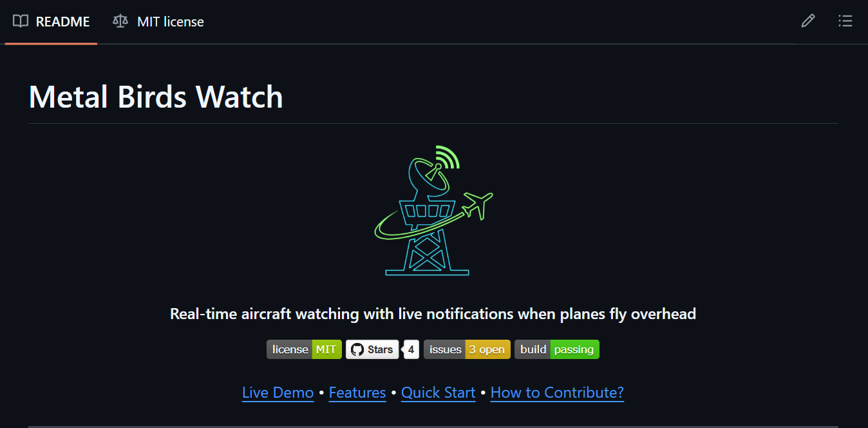This screenshot has width=868, height=428.
Task: Click the README book icon
Action: click(21, 21)
